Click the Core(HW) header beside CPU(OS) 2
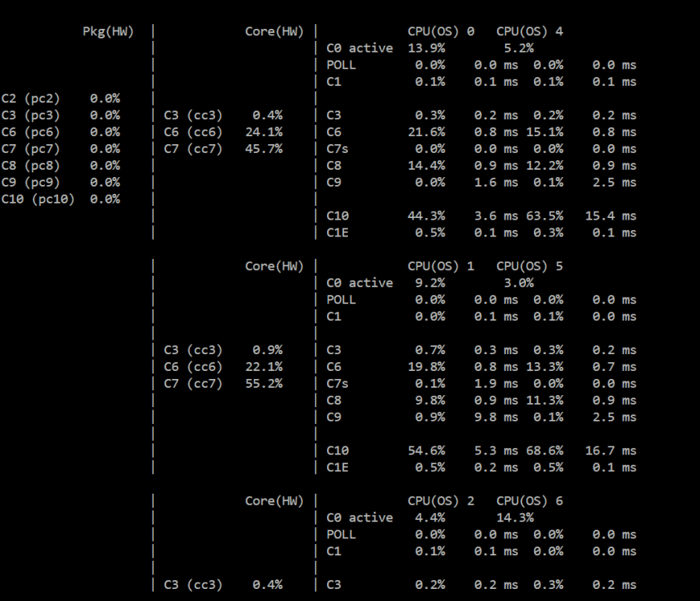The image size is (700, 601). pos(274,501)
